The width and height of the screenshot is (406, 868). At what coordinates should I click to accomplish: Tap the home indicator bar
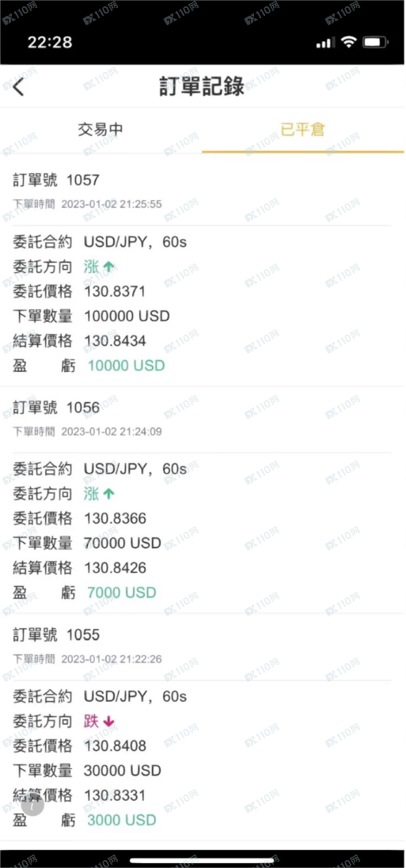click(202, 861)
